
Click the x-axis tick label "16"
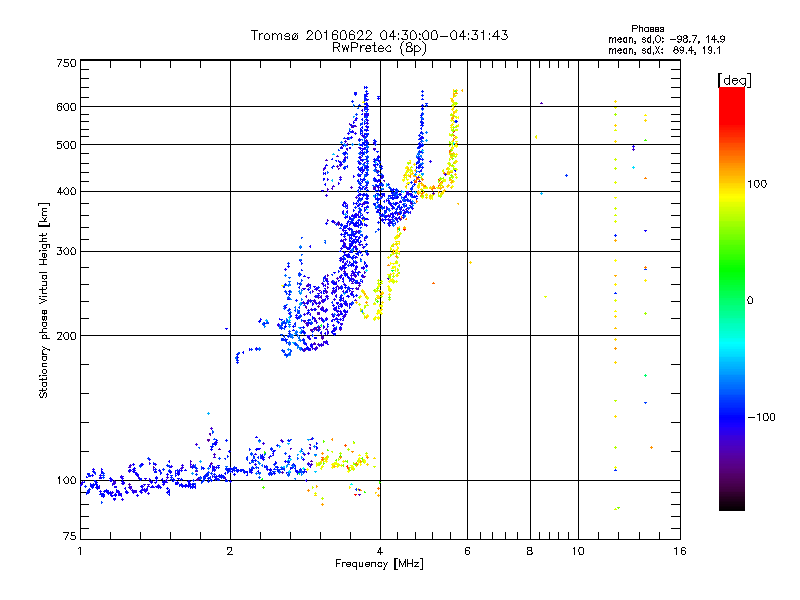coord(680,551)
